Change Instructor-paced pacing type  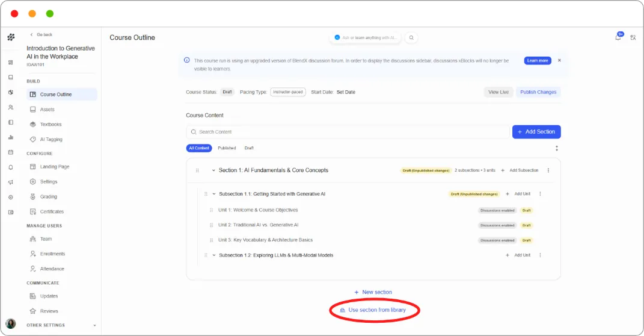[x=288, y=92]
